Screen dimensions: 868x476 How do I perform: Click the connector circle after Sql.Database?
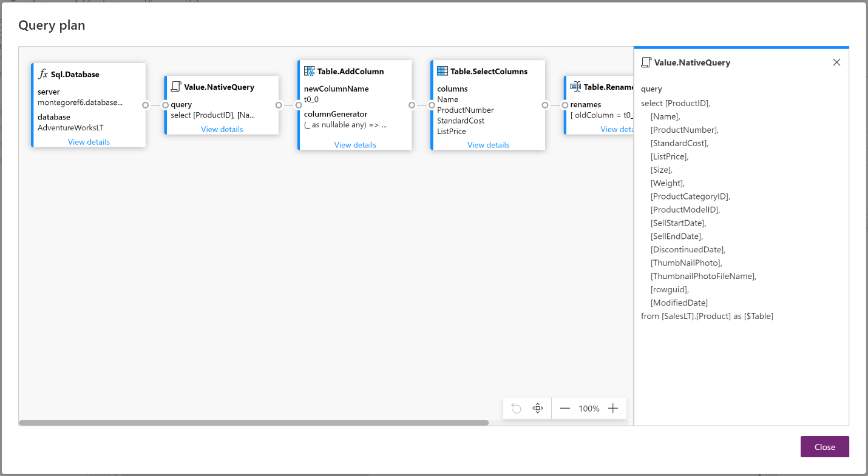tap(146, 105)
